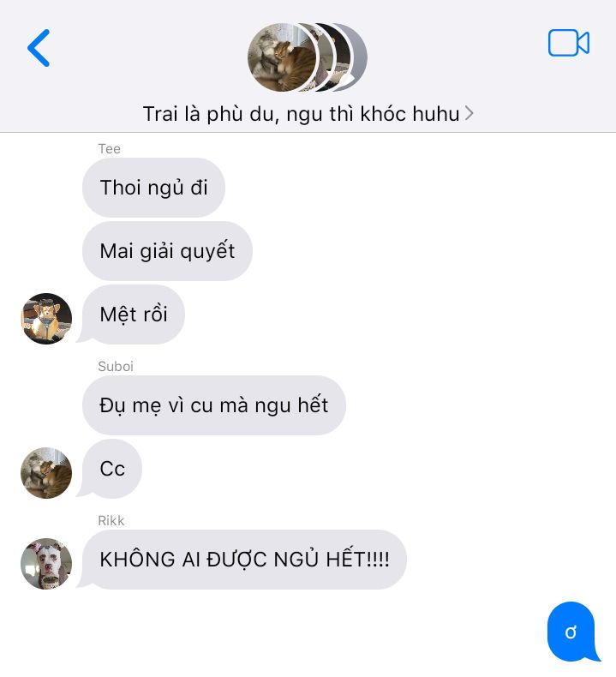Open group details via the title text
Screen dimensions: 616x677
click(x=301, y=114)
